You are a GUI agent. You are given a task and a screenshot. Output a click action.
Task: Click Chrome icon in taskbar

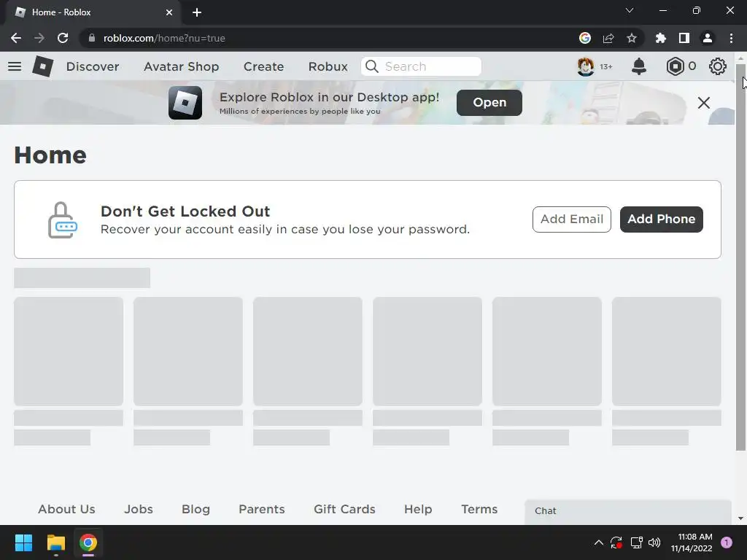(88, 542)
